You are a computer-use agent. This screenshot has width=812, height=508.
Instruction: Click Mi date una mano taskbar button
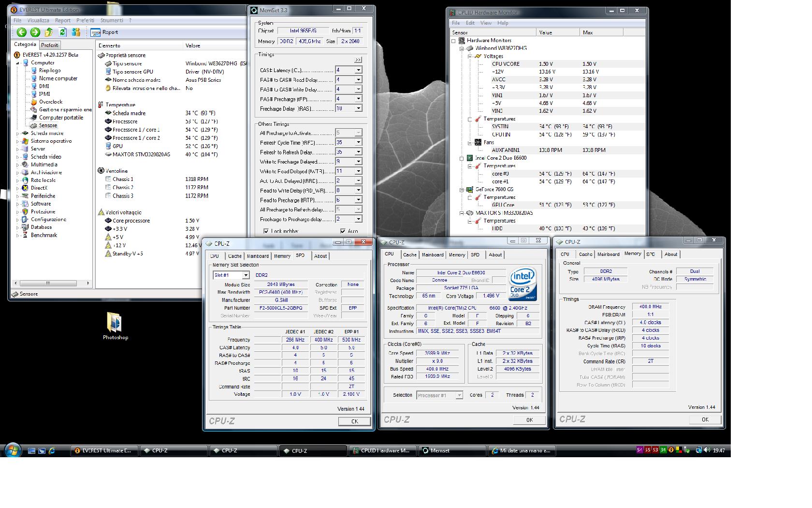tap(522, 451)
